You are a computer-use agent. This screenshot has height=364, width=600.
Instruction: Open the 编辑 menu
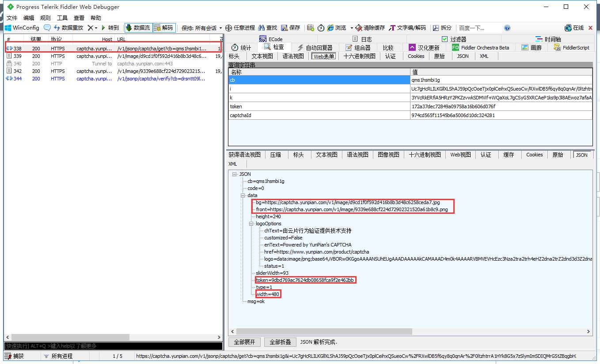click(x=29, y=18)
